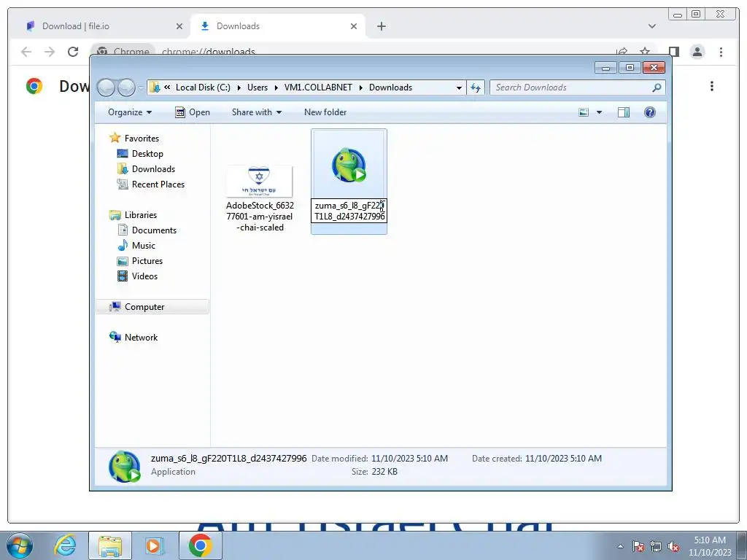Click the volume icon in system tray
Image resolution: width=747 pixels, height=560 pixels.
tap(673, 547)
